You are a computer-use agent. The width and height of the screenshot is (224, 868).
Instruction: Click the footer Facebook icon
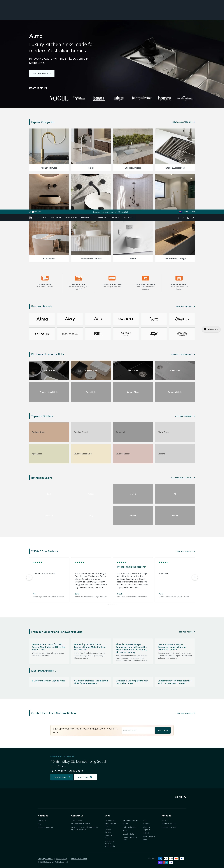[x=180, y=797]
